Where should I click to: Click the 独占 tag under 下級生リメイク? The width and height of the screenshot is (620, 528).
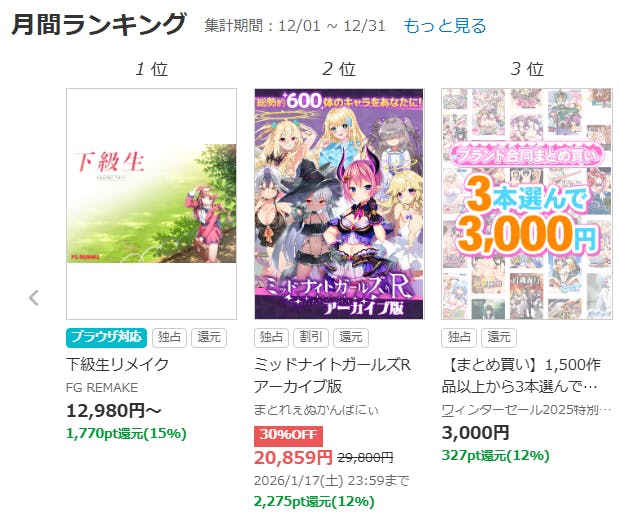(x=169, y=338)
